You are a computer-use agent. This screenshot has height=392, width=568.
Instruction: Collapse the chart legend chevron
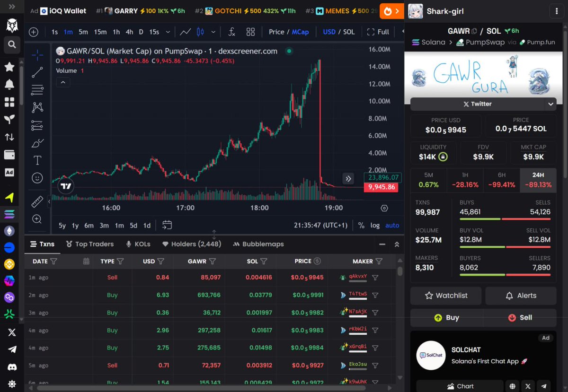(62, 82)
